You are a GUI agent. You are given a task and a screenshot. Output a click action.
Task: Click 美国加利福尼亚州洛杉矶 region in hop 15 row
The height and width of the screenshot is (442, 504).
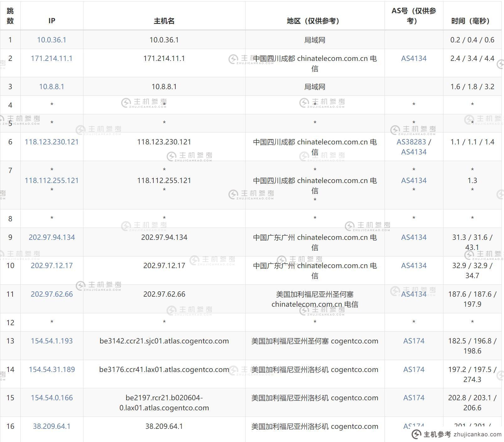(315, 398)
